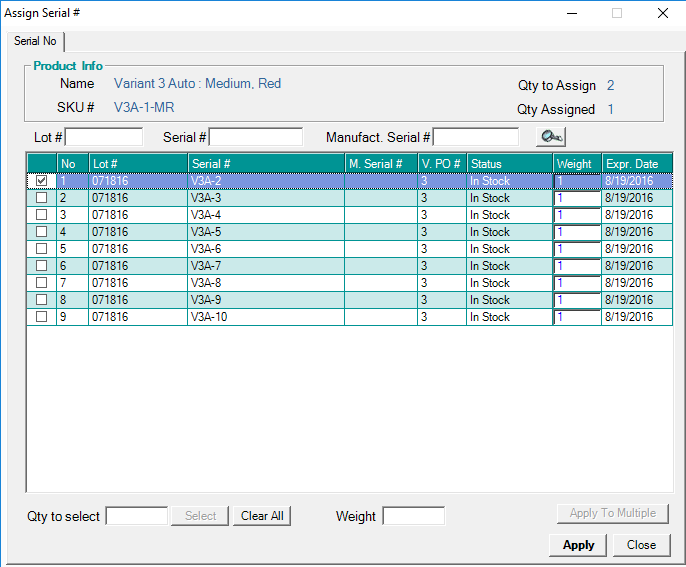Click the bottom Weight input field
The height and width of the screenshot is (567, 686).
tap(413, 516)
